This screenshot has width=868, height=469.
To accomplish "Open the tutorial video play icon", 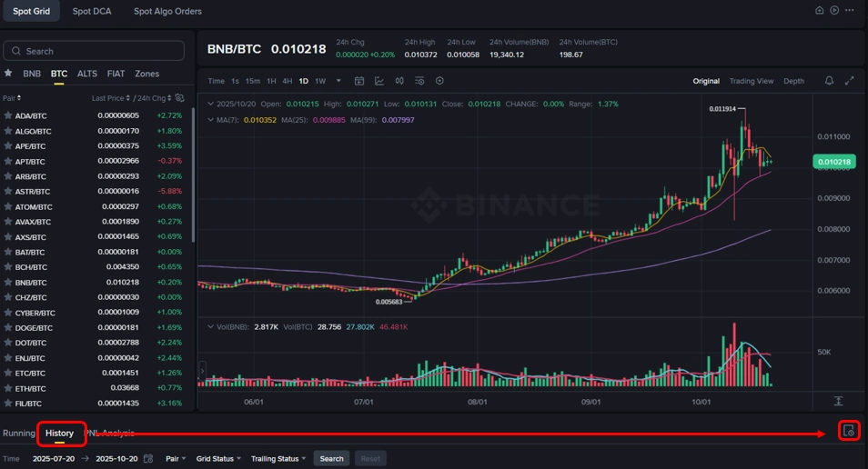I will click(x=834, y=11).
